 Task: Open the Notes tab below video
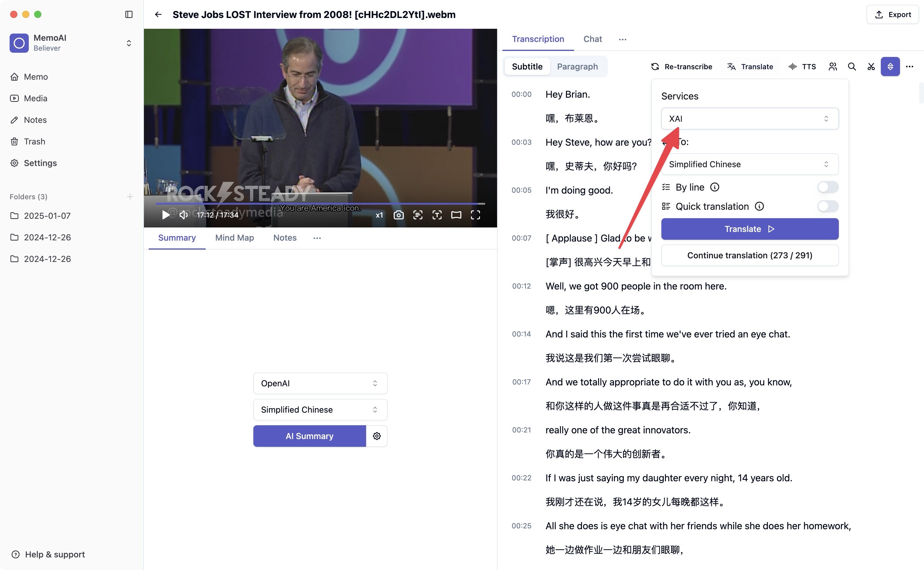pyautogui.click(x=285, y=238)
